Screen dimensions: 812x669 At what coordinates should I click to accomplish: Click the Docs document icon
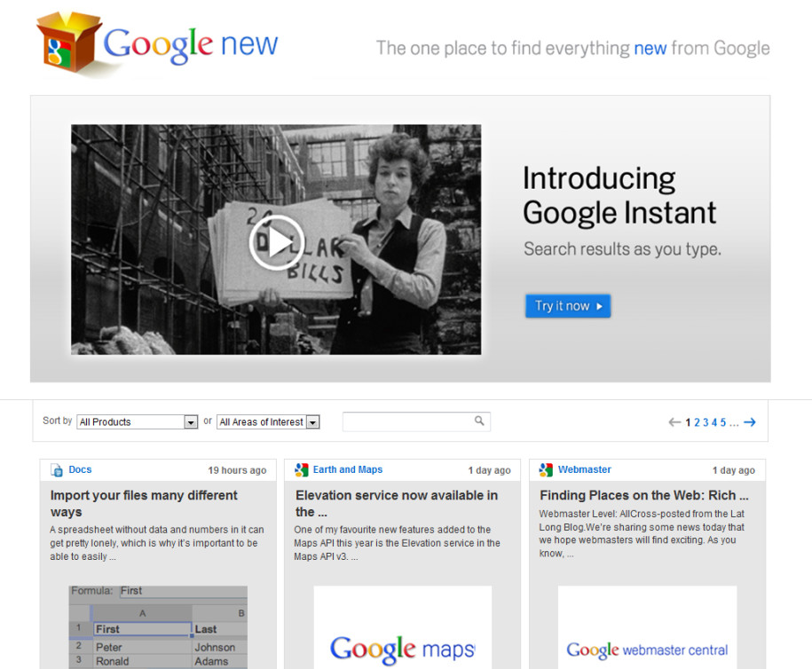(x=57, y=469)
